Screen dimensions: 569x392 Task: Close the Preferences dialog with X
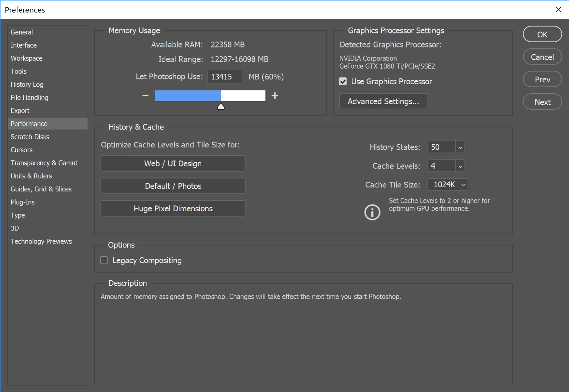click(558, 9)
